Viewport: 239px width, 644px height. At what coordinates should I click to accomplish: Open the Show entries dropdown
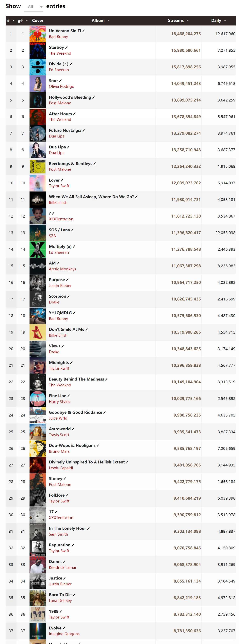tap(34, 7)
